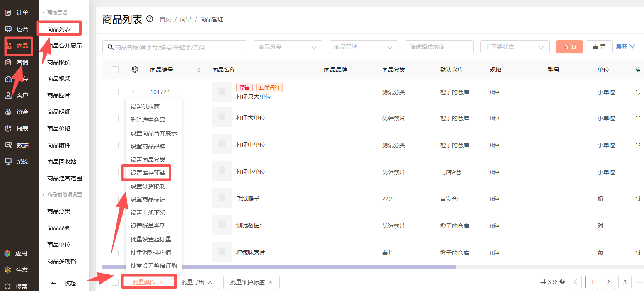Select the 商品 products sidebar icon
Viewport: 644px width, 291px height.
[x=8, y=46]
